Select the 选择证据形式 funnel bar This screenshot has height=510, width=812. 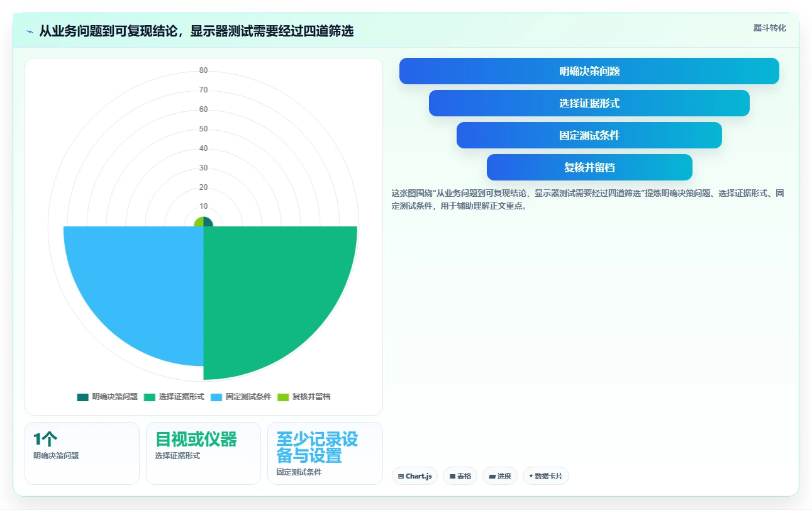[x=589, y=103]
